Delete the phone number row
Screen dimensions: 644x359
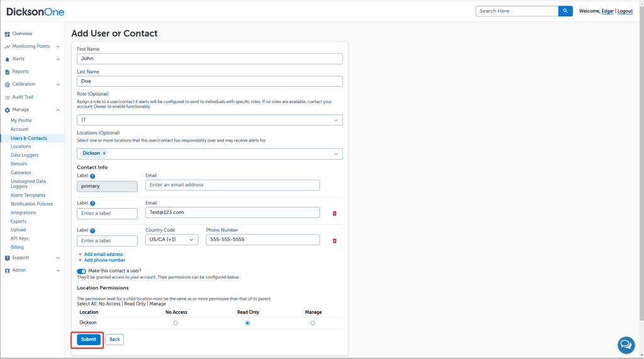click(335, 241)
